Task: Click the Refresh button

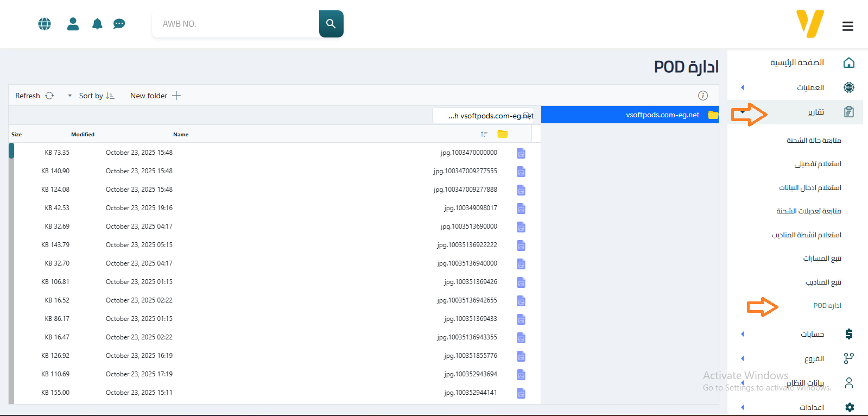Action: pyautogui.click(x=34, y=96)
